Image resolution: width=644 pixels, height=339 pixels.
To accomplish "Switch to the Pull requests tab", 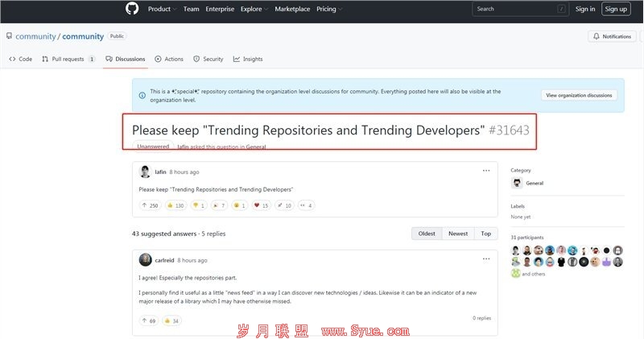I will [x=68, y=59].
